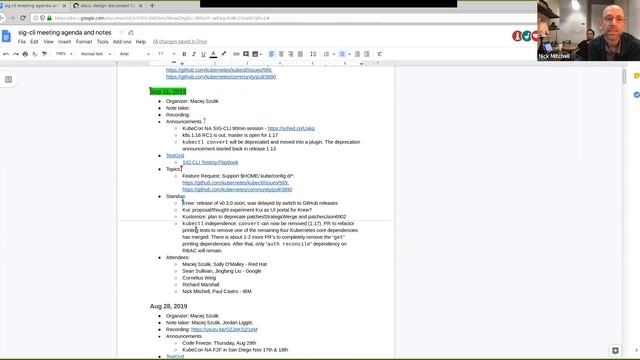Open the Format menu

coord(84,42)
